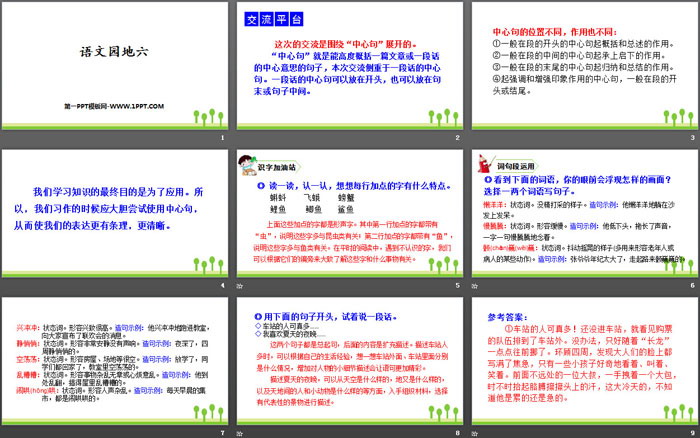
Task: Select slide 1 thumbnail titled 语文园地六
Action: coord(115,66)
